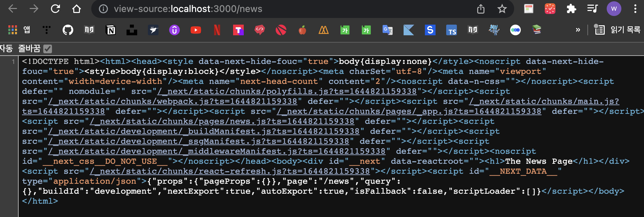Image resolution: width=644 pixels, height=217 pixels.
Task: Open the hummingbird icon bookmark
Action: click(153, 30)
